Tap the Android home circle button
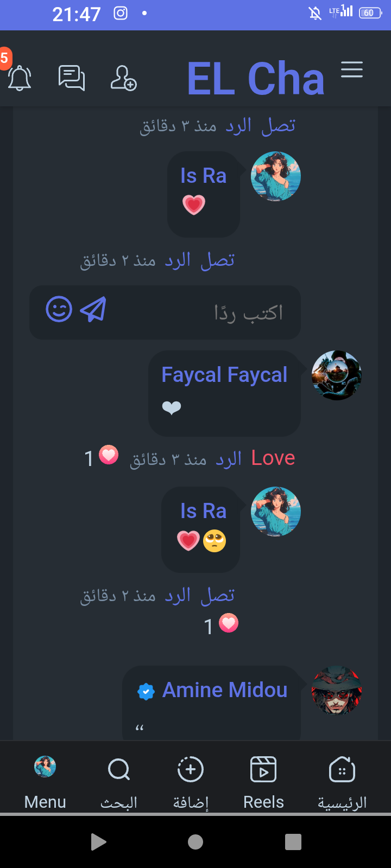391x868 pixels. [195, 842]
